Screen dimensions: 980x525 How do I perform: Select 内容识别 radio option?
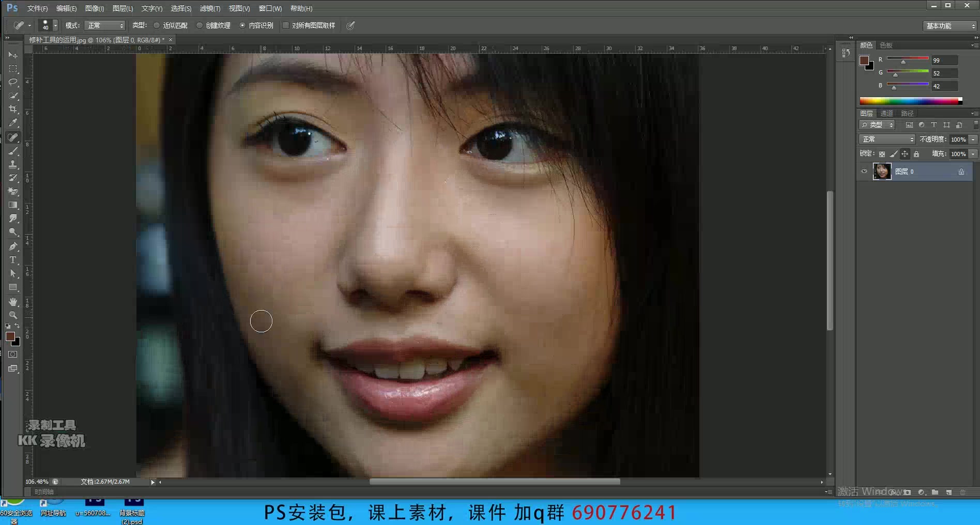[242, 25]
